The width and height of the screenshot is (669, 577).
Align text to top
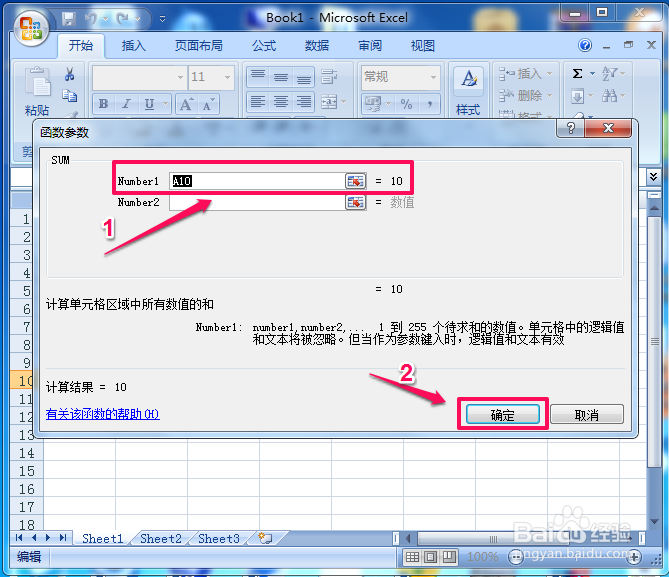pos(258,77)
